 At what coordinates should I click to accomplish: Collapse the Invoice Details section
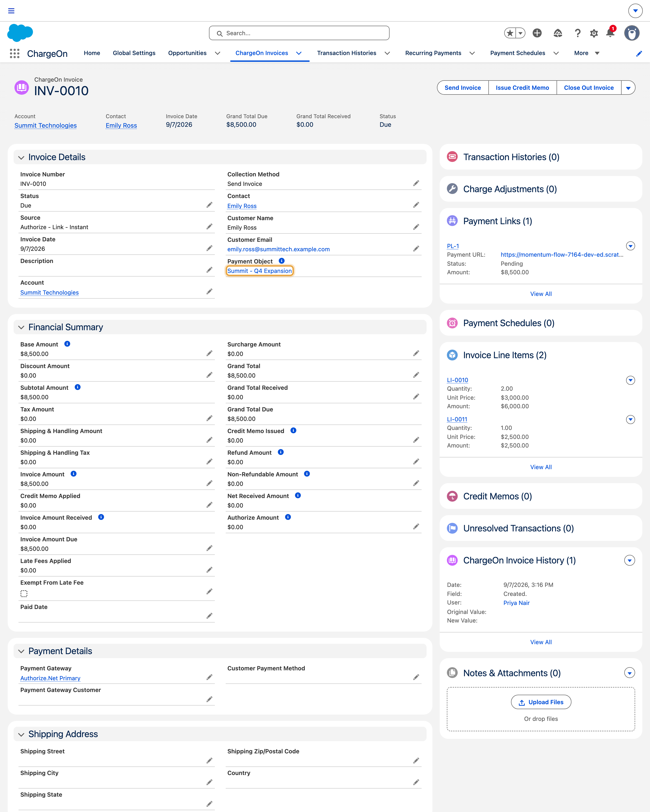tap(21, 157)
